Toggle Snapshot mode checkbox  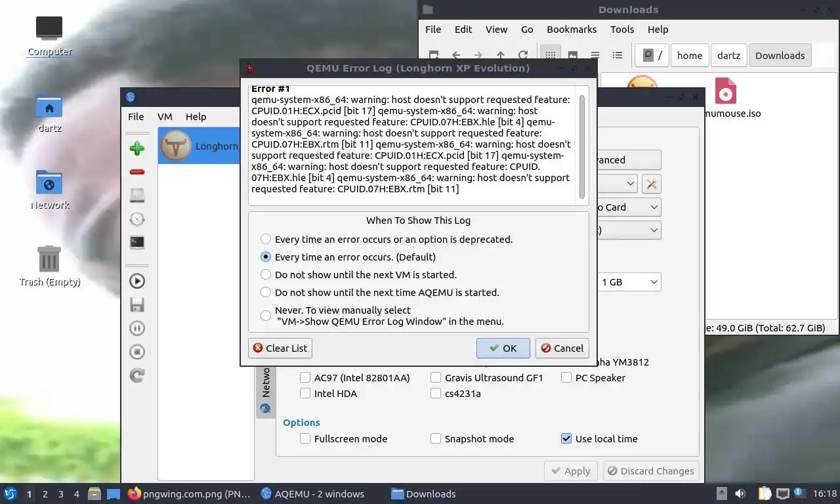(x=472, y=439)
